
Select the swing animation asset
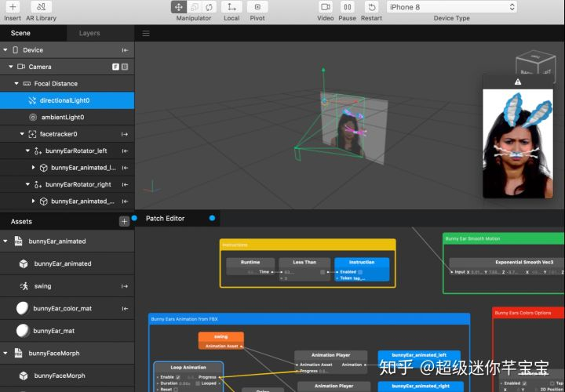pos(67,286)
